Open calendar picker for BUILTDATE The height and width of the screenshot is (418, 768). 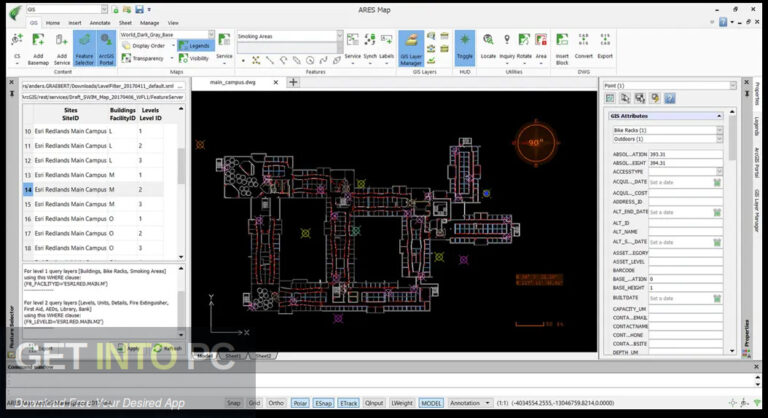[717, 298]
